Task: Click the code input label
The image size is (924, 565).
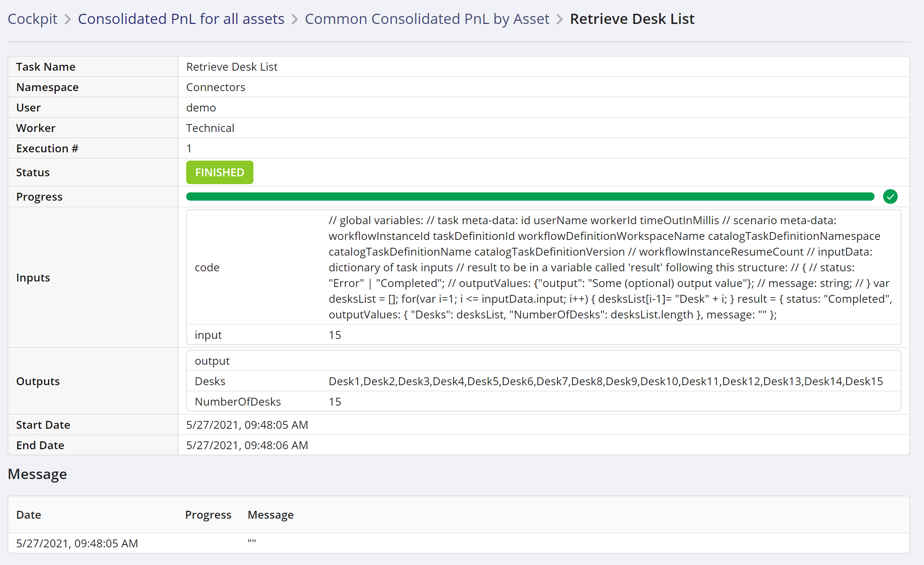Action: tap(207, 267)
